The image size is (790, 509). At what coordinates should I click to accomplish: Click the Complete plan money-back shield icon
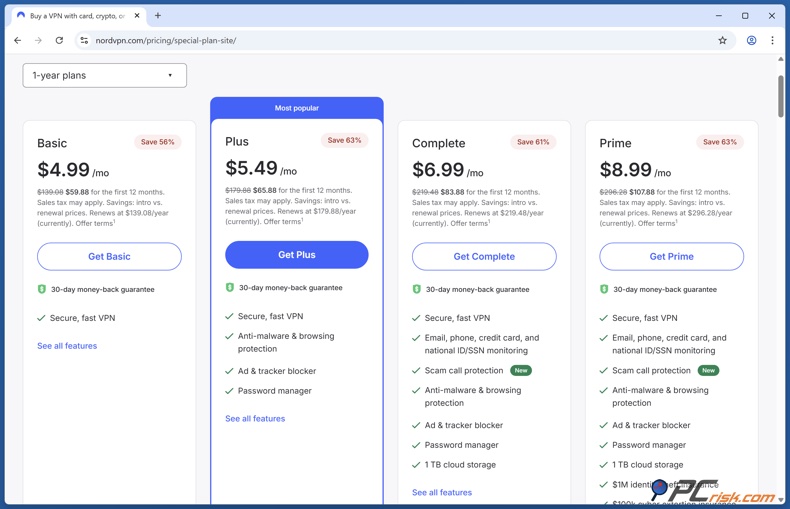(x=417, y=289)
